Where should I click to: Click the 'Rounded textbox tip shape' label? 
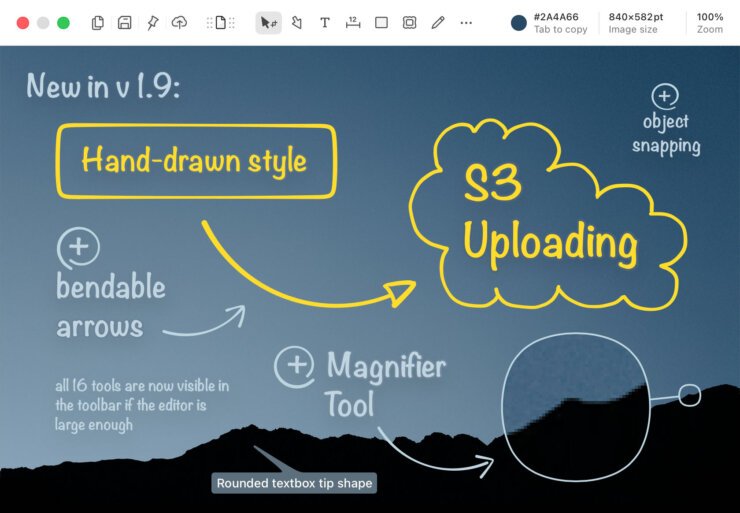[293, 484]
